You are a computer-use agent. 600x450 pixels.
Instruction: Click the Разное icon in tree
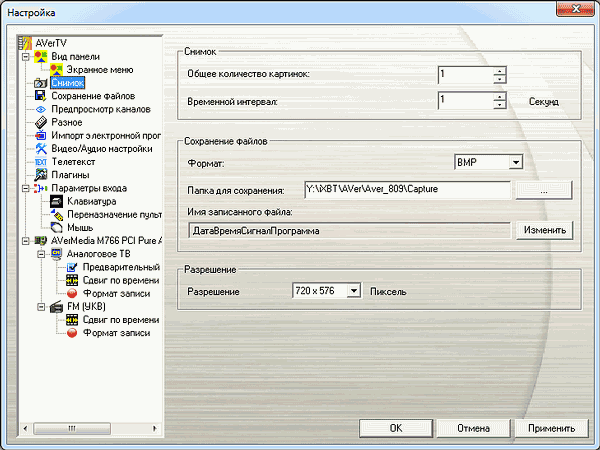click(41, 122)
